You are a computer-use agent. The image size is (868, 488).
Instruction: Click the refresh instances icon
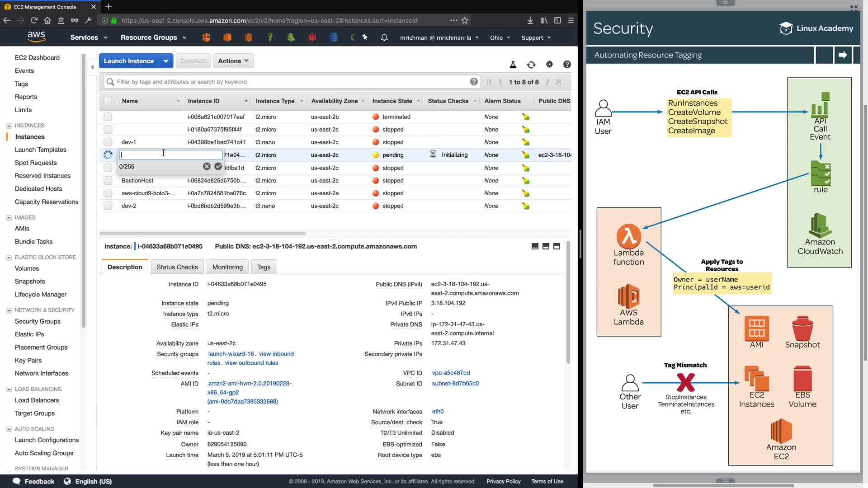(x=531, y=65)
